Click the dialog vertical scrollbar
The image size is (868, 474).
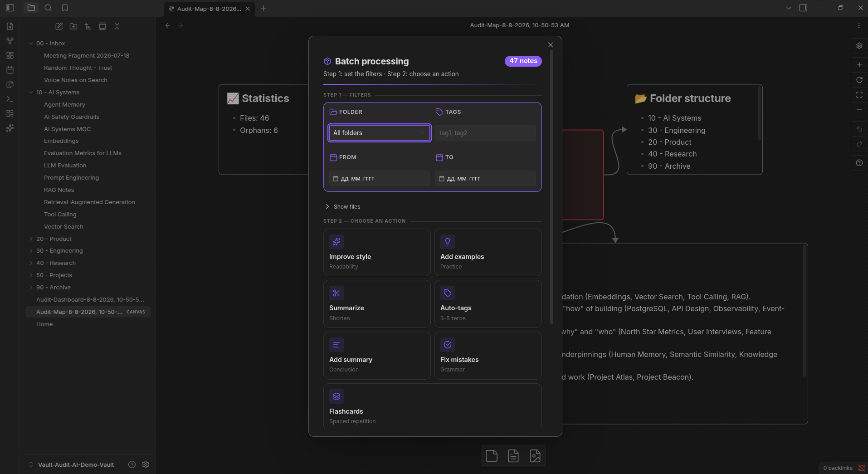click(x=551, y=187)
